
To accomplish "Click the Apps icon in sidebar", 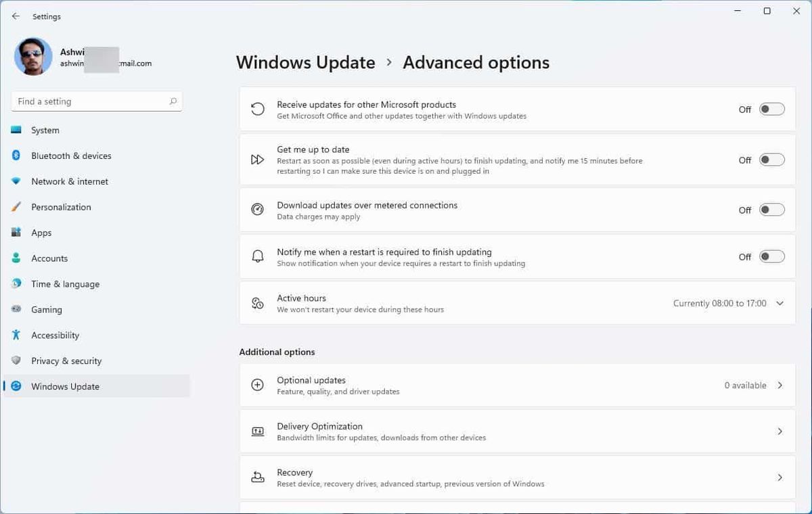I will (x=16, y=233).
